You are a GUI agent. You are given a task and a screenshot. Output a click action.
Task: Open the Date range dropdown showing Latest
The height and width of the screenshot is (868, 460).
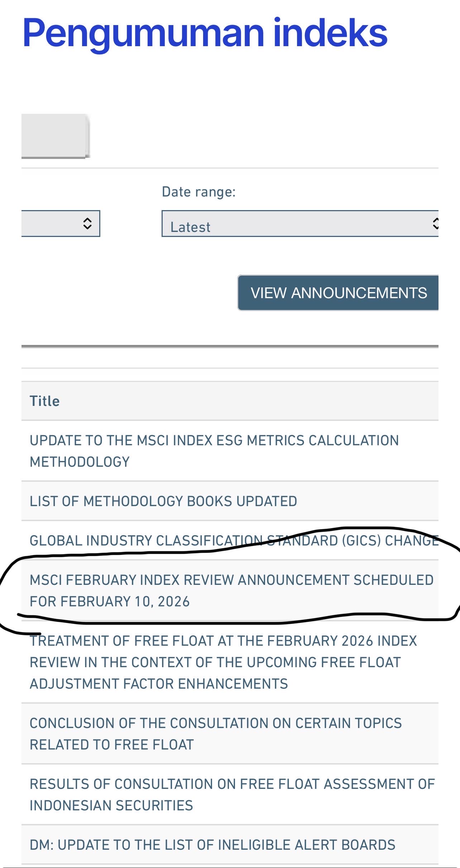click(x=300, y=224)
